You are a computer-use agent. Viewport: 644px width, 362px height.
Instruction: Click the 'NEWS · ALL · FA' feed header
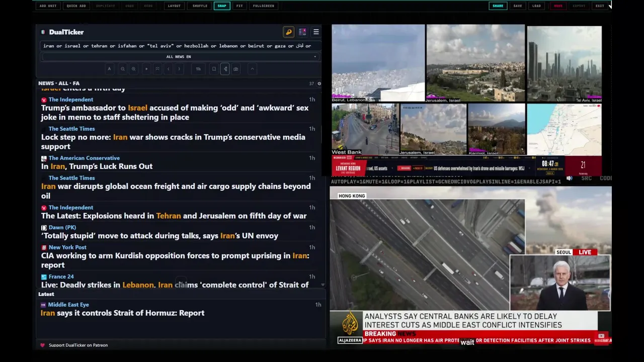click(x=59, y=83)
